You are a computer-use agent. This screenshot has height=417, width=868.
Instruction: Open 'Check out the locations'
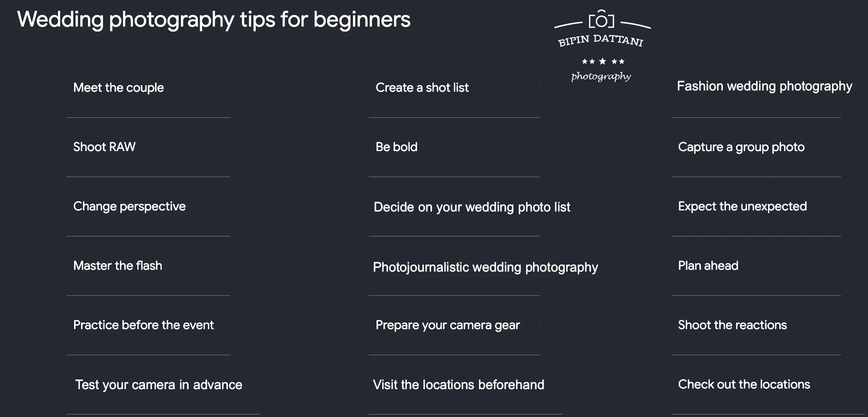click(744, 384)
